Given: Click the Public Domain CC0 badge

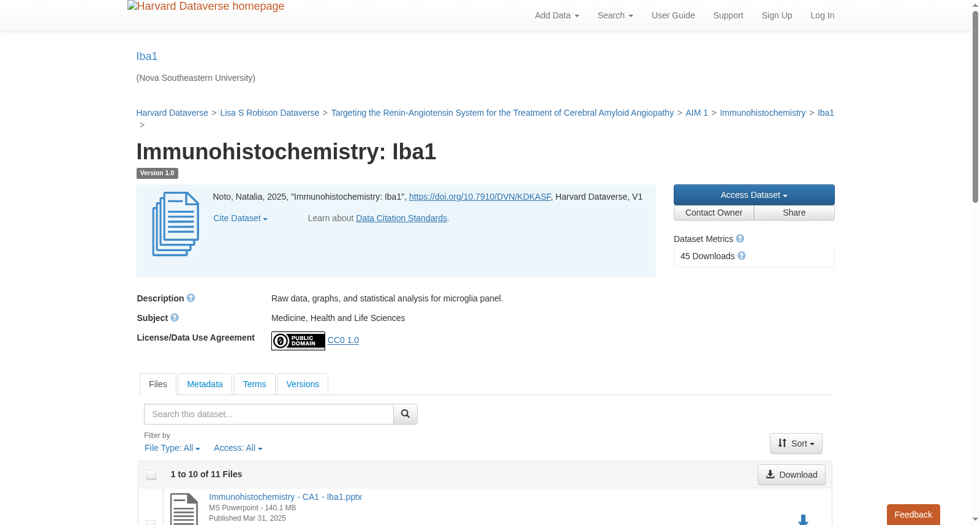Looking at the screenshot, I should pyautogui.click(x=298, y=341).
